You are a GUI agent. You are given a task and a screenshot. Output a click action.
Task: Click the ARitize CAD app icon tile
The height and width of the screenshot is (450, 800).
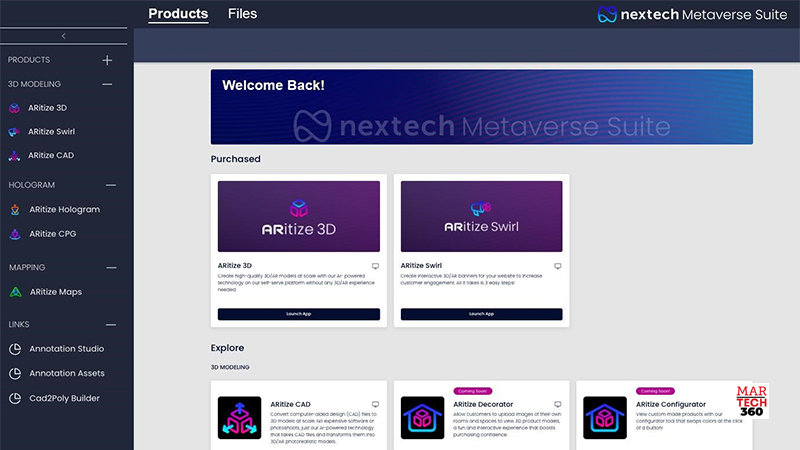click(x=239, y=418)
